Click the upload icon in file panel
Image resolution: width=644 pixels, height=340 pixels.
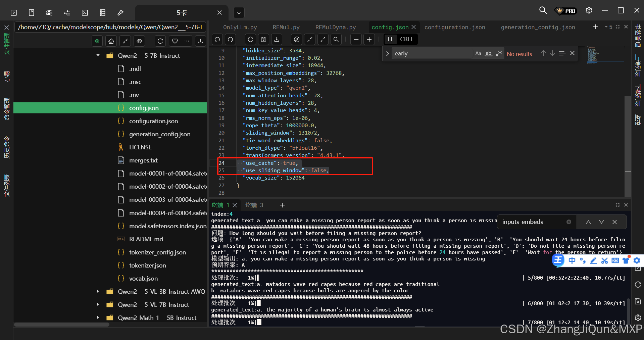tap(200, 41)
